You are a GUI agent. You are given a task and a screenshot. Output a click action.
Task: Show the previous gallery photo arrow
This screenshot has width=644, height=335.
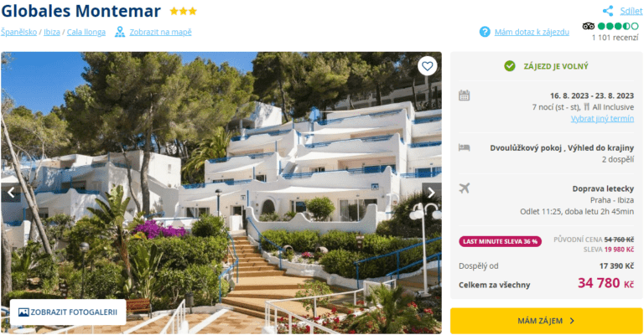[x=11, y=193]
